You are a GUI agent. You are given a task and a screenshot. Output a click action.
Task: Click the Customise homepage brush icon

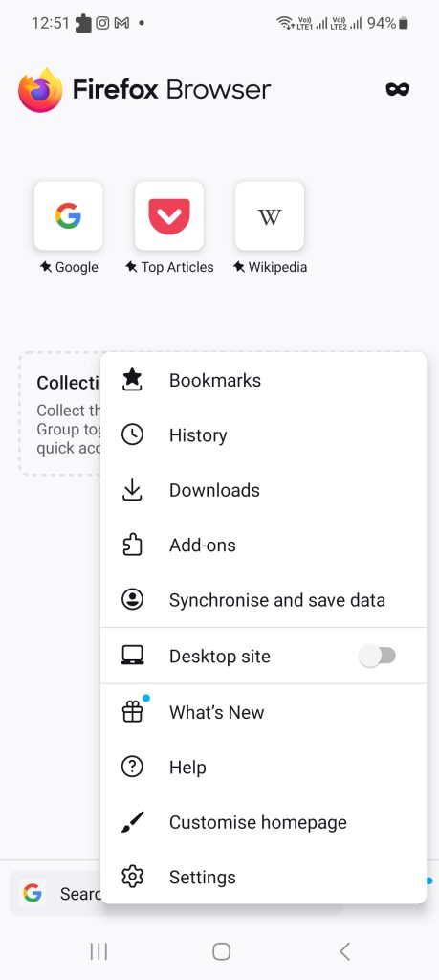point(132,822)
